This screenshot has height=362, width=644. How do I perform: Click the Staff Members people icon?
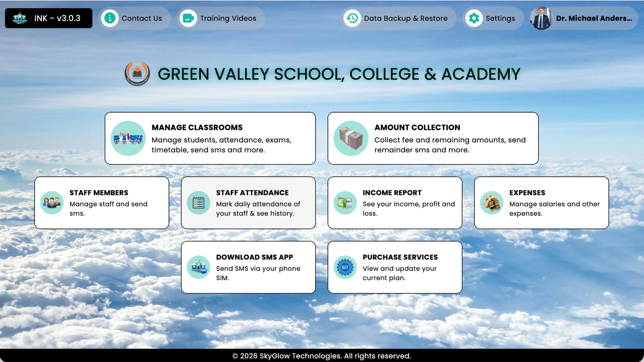[52, 202]
